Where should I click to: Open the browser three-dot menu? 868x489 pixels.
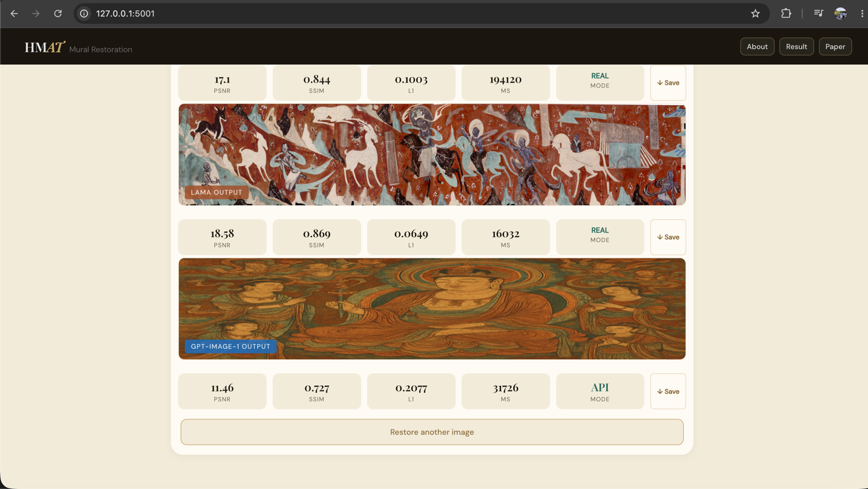(862, 13)
